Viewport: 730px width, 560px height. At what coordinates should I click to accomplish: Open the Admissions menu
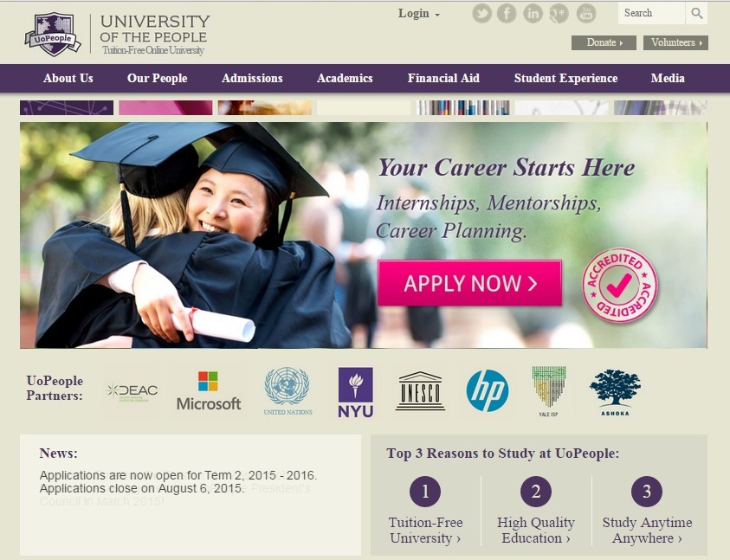252,78
